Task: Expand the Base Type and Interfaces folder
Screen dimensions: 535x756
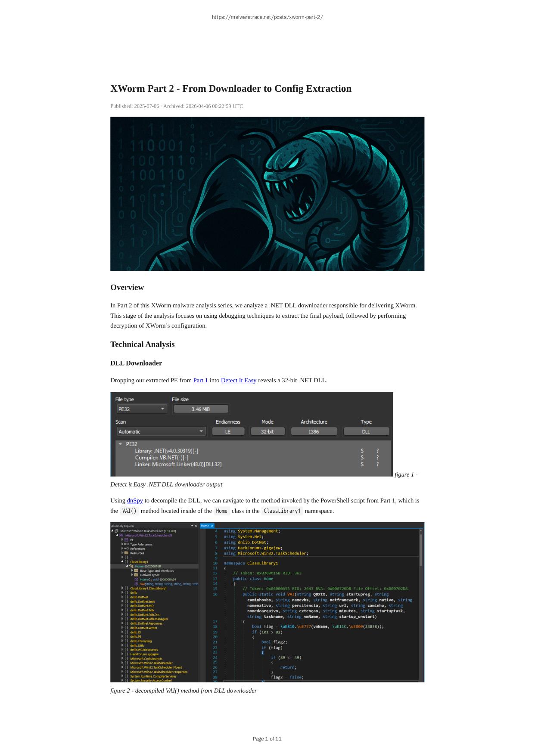Action: pyautogui.click(x=132, y=570)
